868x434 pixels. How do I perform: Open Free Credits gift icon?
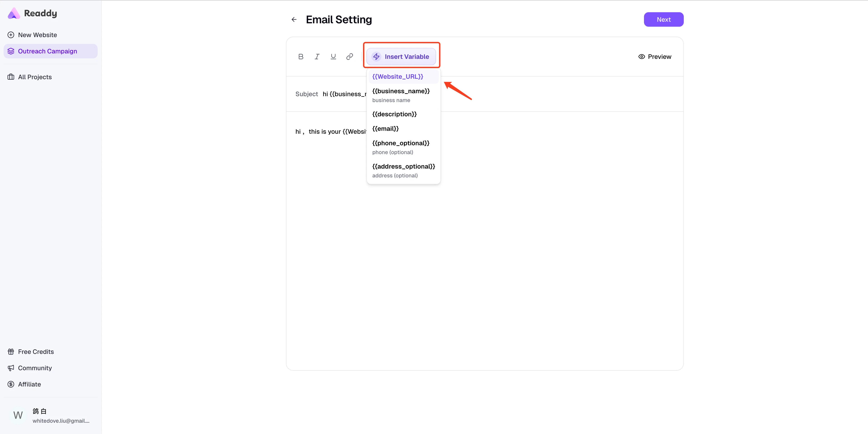[11, 351]
